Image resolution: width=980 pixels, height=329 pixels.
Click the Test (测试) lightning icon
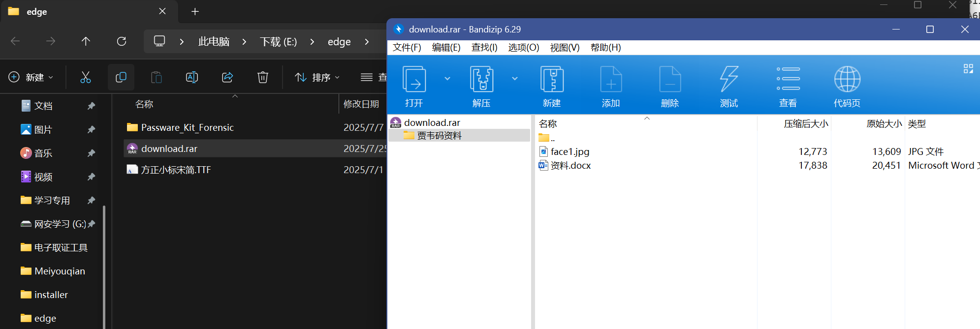729,80
